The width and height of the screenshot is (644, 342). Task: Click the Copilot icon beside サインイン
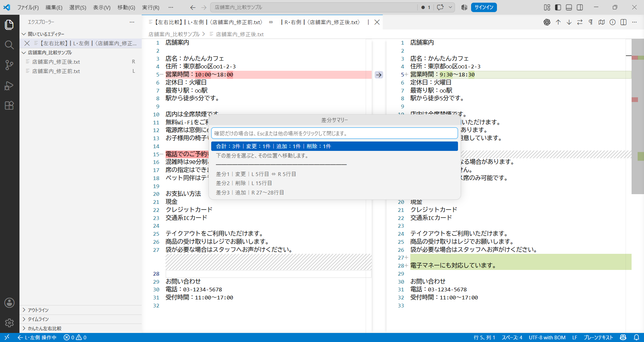464,7
